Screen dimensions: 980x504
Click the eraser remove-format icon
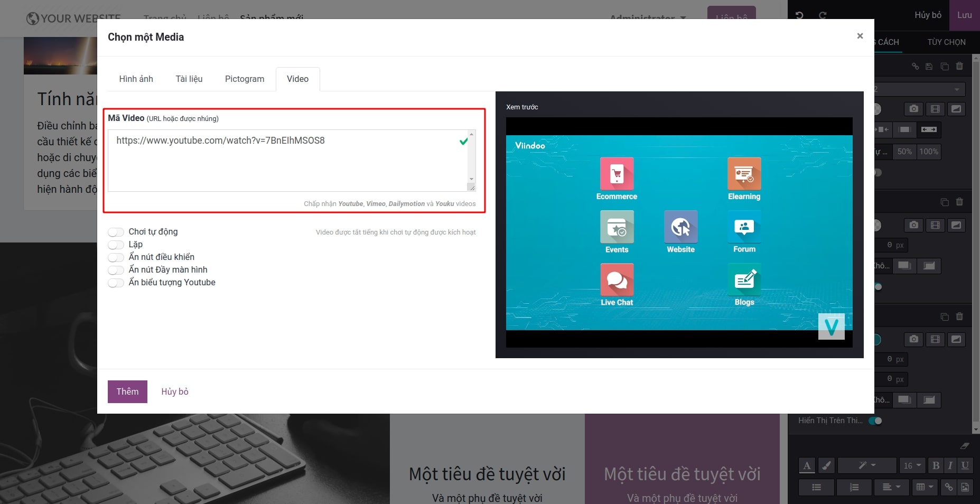[x=965, y=446]
